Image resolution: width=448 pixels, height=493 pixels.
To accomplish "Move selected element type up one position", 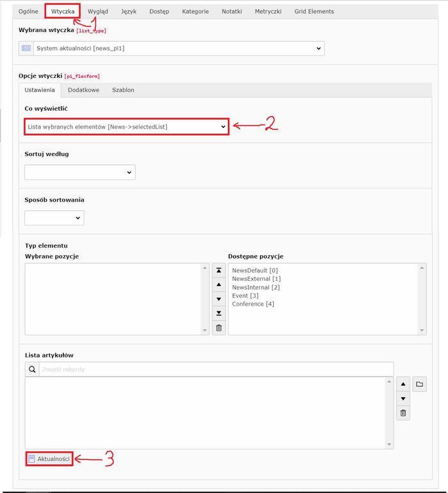I will click(x=219, y=285).
